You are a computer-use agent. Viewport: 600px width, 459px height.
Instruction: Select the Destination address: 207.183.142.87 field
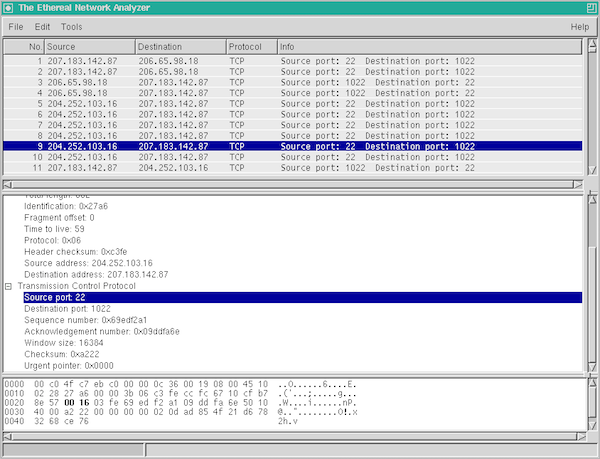point(96,275)
